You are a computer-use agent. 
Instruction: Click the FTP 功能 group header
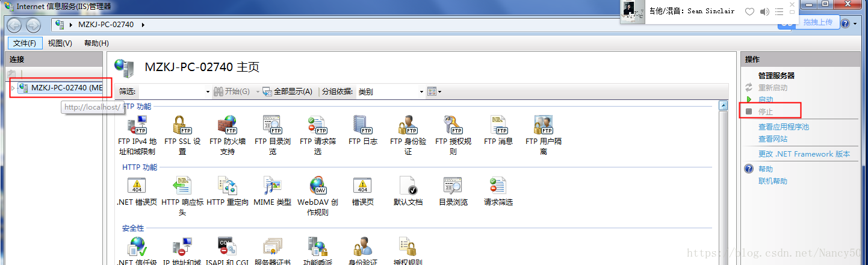coord(137,107)
